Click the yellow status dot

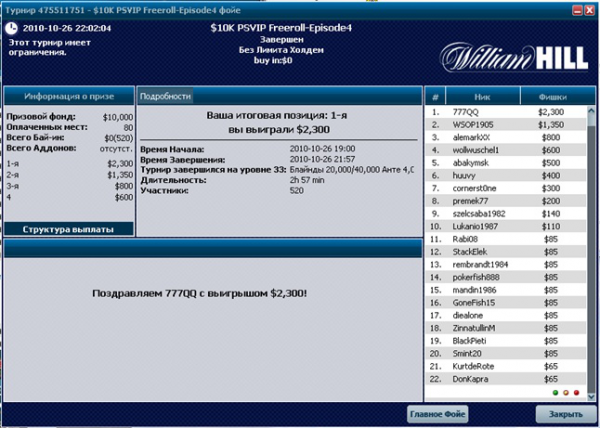566,393
